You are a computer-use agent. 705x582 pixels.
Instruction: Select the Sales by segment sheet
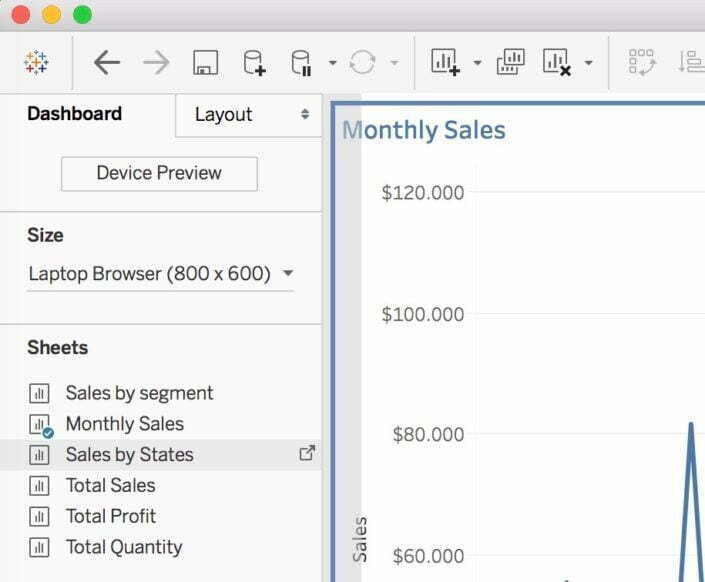point(139,393)
